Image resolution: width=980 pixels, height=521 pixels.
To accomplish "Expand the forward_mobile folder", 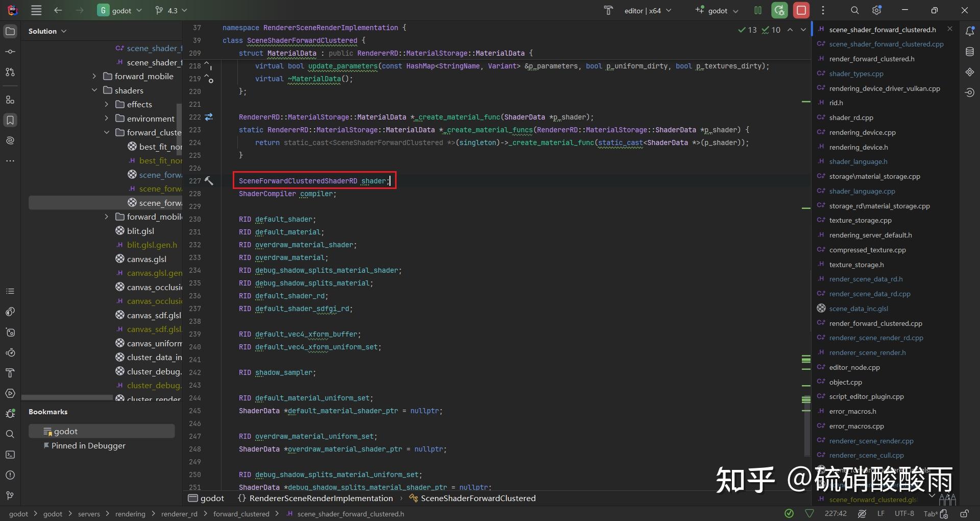I will pos(94,76).
